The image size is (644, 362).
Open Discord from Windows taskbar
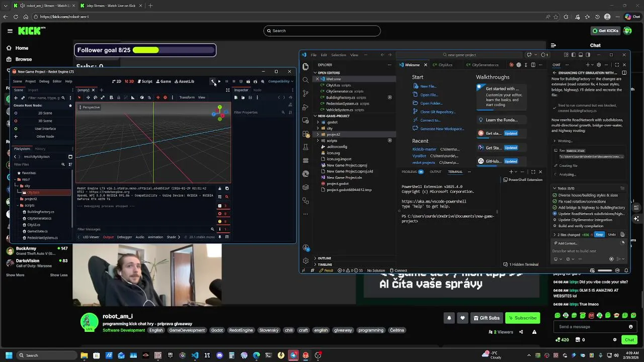[x=219, y=355]
